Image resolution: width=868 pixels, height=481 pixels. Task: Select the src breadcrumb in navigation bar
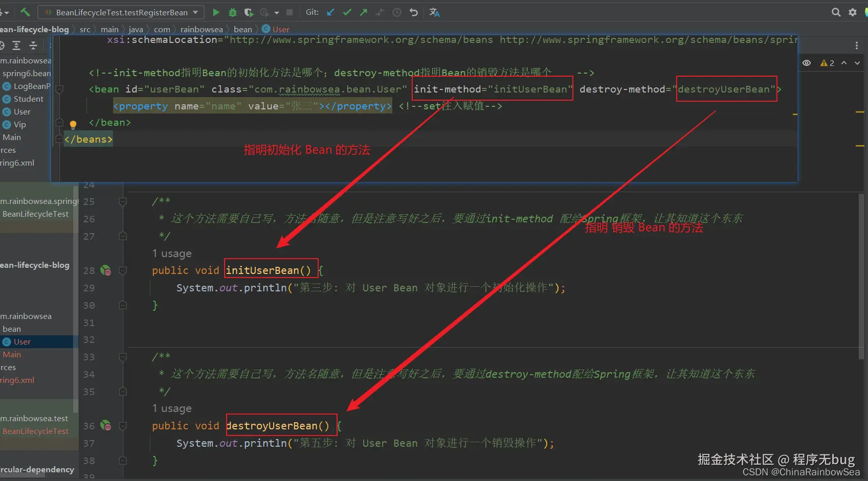pos(85,29)
